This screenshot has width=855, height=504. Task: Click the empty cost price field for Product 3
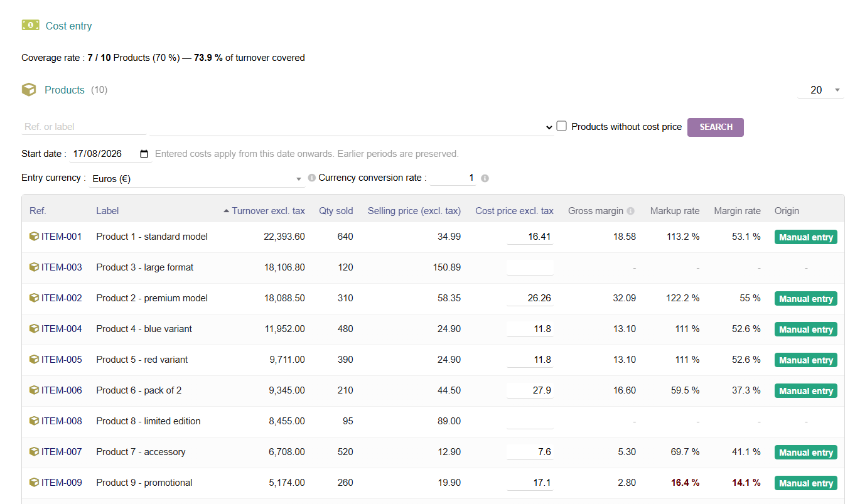pos(530,267)
